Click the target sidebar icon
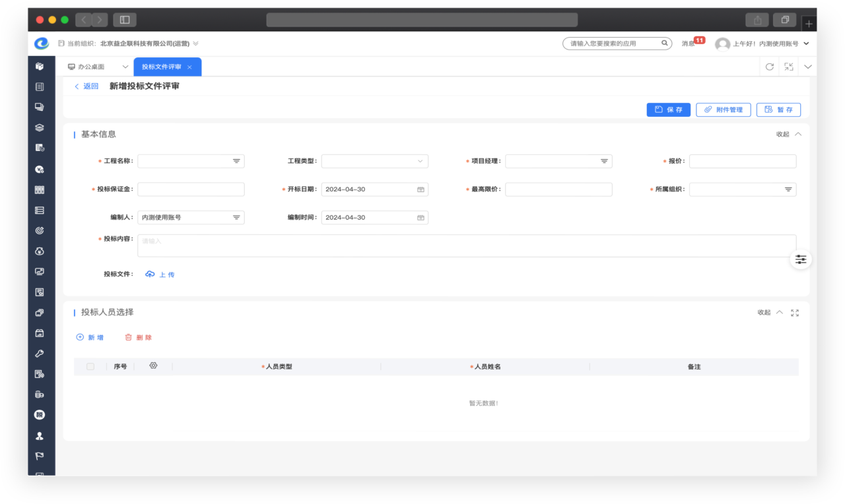Viewport: 845px width, 504px height. pos(40,230)
